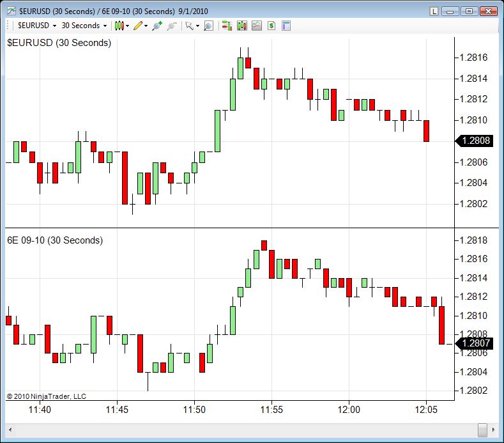This screenshot has width=504, height=443.
Task: Click the 1.2818 label on lower price axis
Action: coord(473,240)
